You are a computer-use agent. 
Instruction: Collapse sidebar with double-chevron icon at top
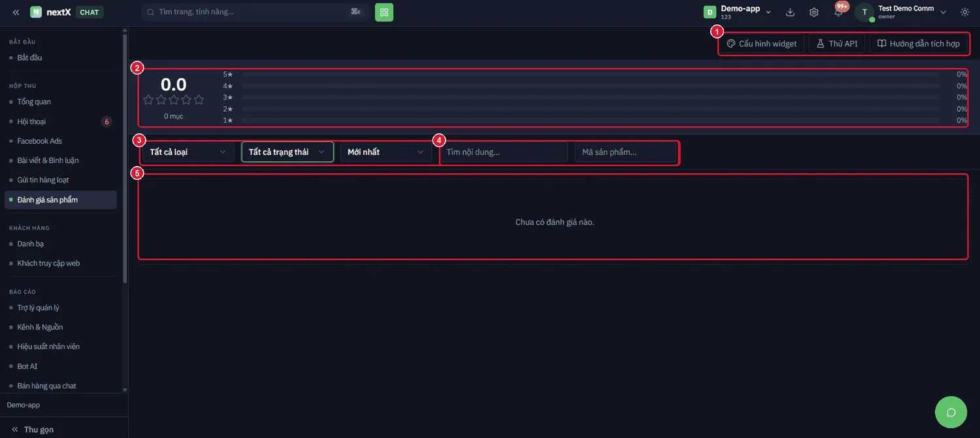(x=16, y=12)
